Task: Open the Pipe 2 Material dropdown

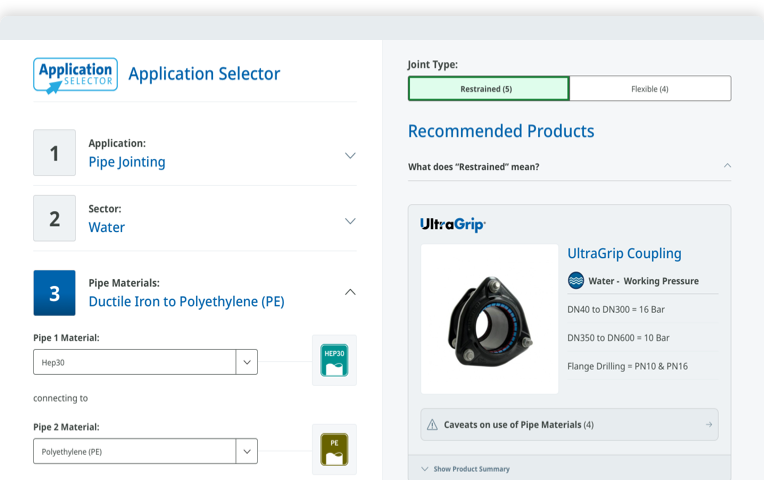Action: tap(247, 451)
